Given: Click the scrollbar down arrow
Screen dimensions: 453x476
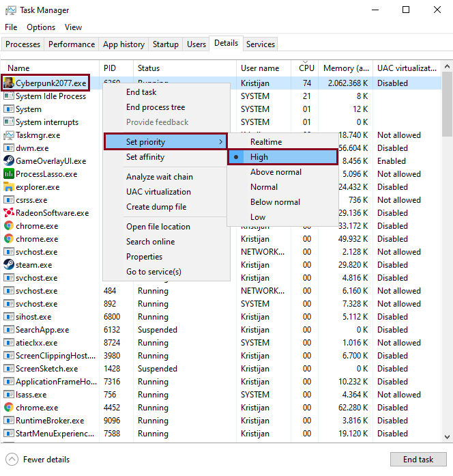Looking at the screenshot, I should tap(447, 437).
